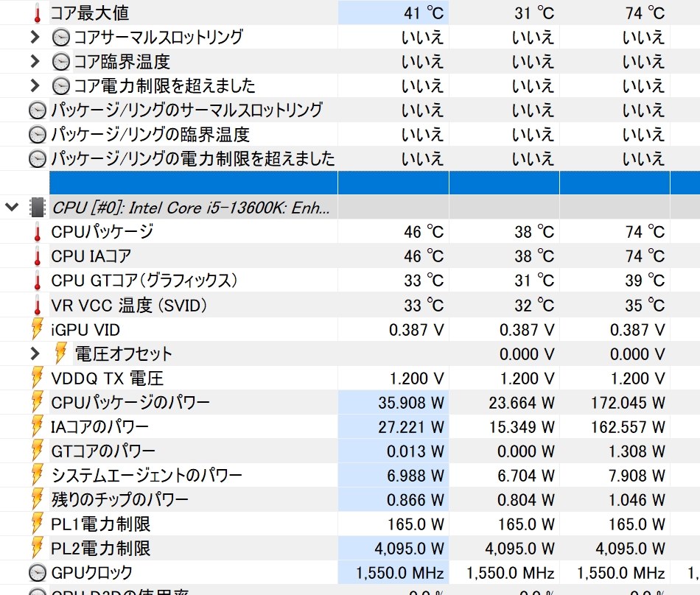700x595 pixels.
Task: Click the 41 ℃ core max current value
Action: click(x=424, y=13)
